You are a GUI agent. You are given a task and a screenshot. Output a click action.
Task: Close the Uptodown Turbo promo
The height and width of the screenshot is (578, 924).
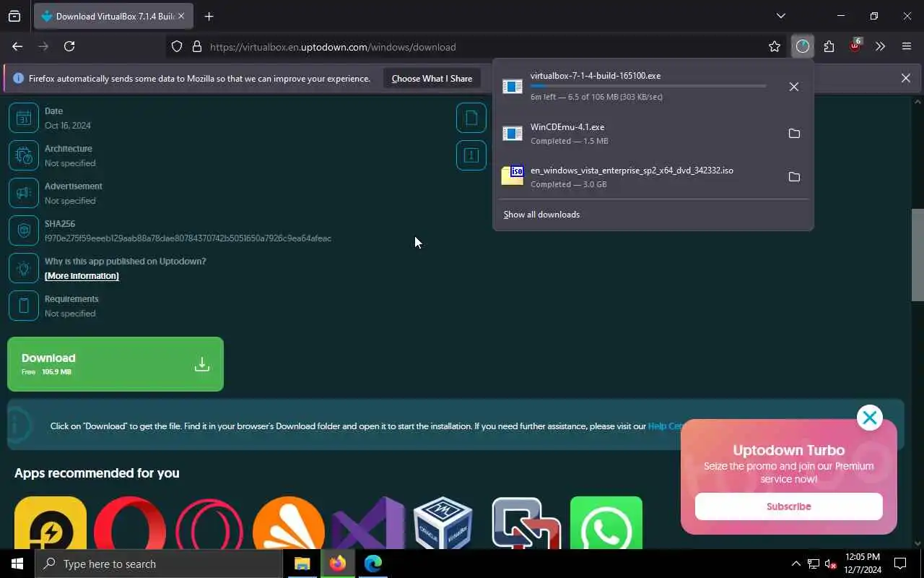[869, 418]
